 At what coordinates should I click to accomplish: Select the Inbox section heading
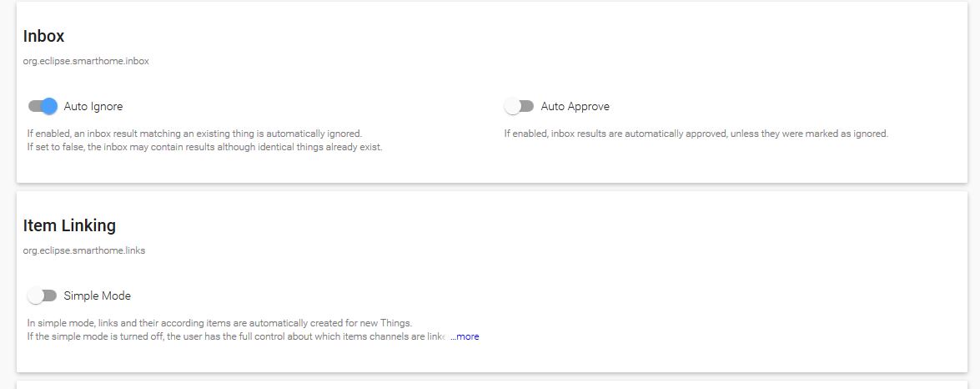43,36
